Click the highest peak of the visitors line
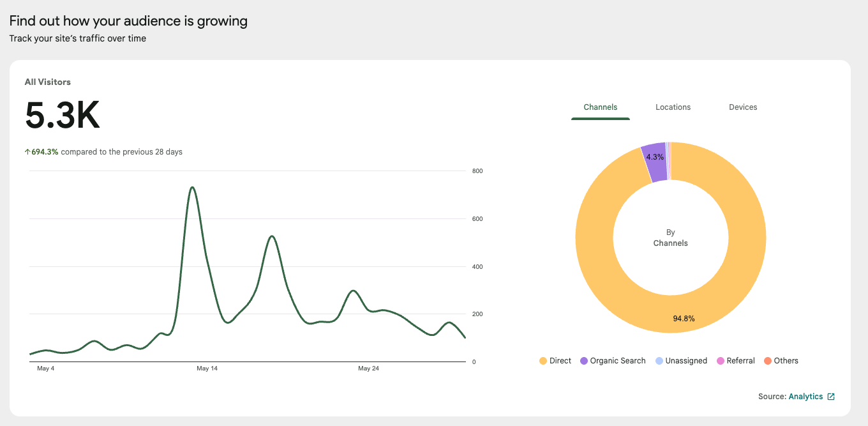 (192, 187)
